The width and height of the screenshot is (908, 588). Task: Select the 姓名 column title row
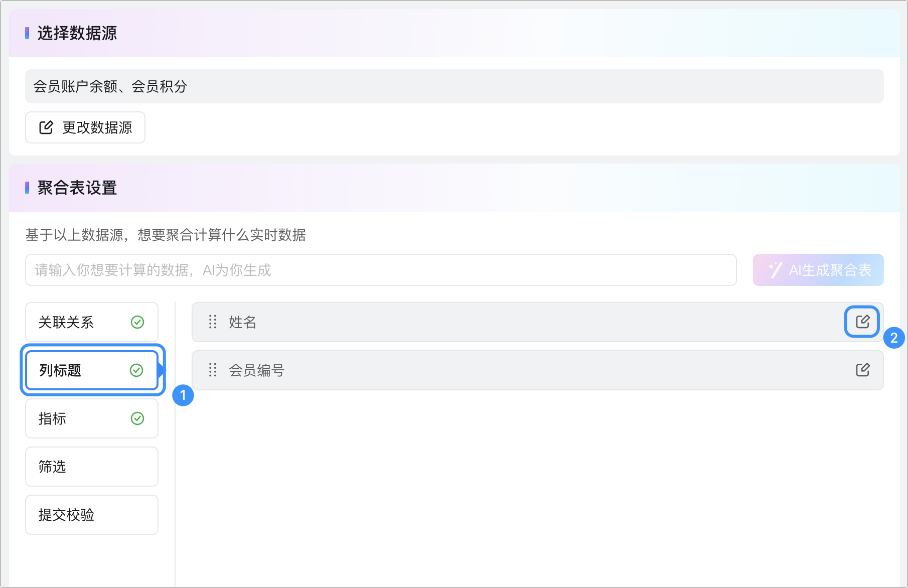(537, 322)
